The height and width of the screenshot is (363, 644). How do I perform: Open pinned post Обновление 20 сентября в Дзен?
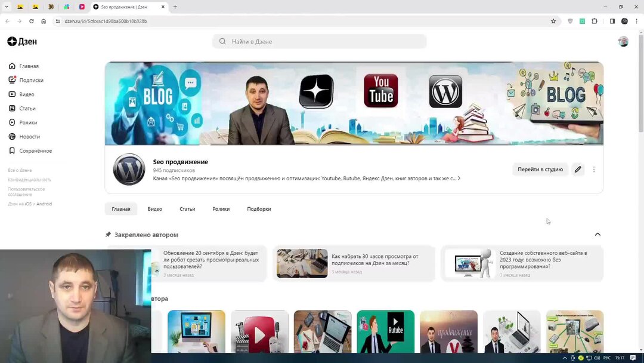(209, 263)
